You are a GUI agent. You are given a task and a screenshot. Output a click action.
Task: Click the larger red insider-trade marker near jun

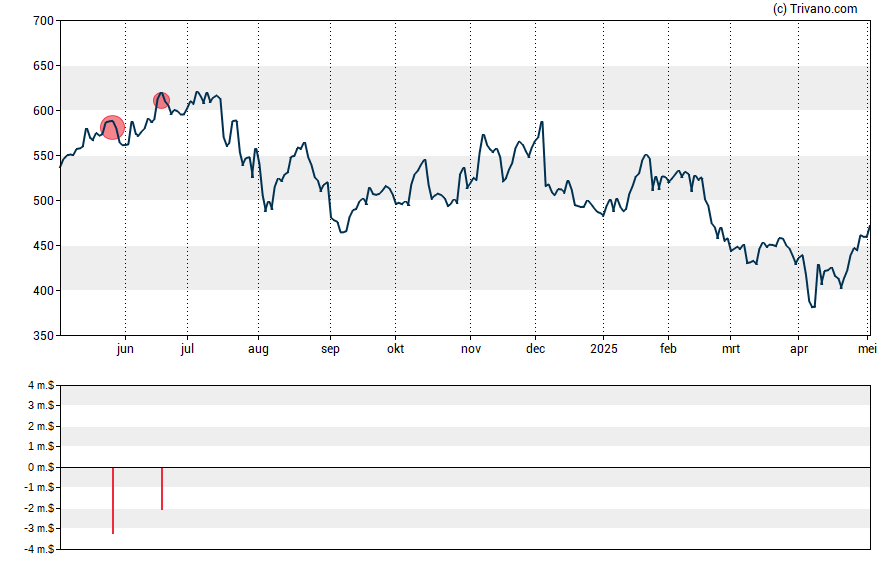pyautogui.click(x=112, y=127)
